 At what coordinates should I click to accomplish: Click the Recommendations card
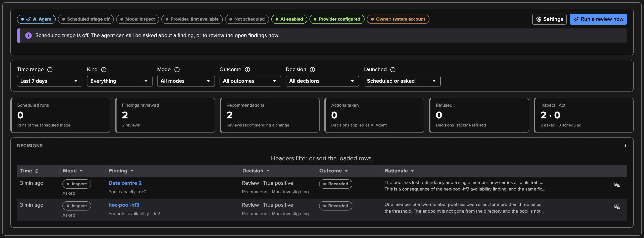point(270,115)
